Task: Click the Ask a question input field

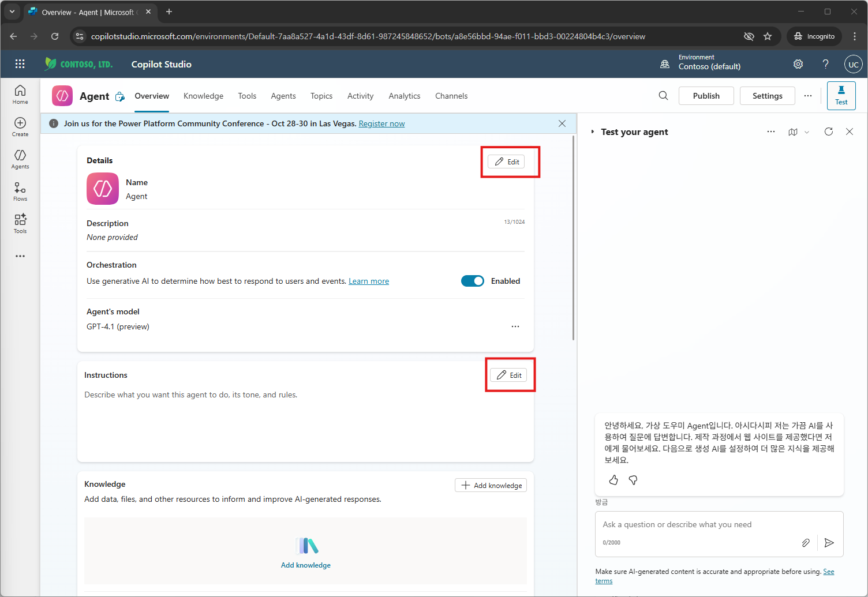Action: (719, 524)
